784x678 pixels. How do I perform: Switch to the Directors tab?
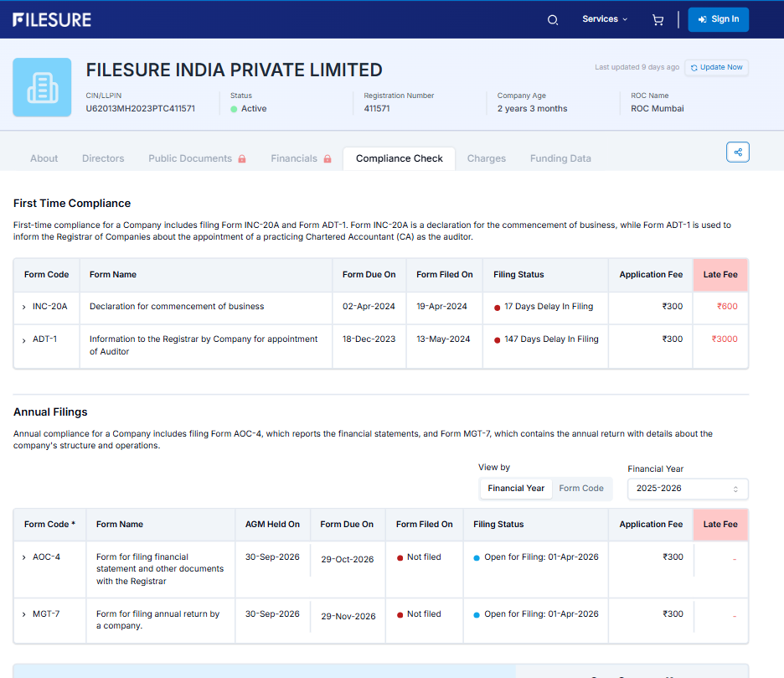coord(103,158)
